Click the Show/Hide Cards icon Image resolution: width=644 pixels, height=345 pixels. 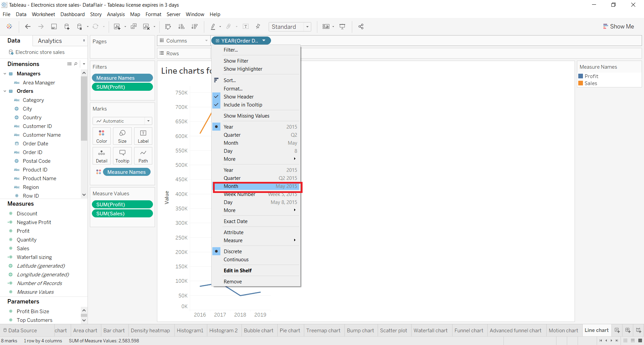(326, 26)
